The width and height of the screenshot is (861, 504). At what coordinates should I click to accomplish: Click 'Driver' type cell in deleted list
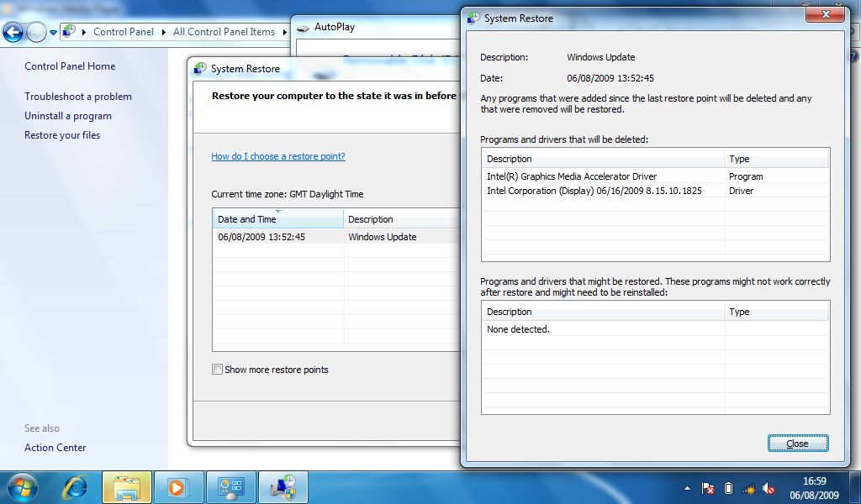pos(742,191)
